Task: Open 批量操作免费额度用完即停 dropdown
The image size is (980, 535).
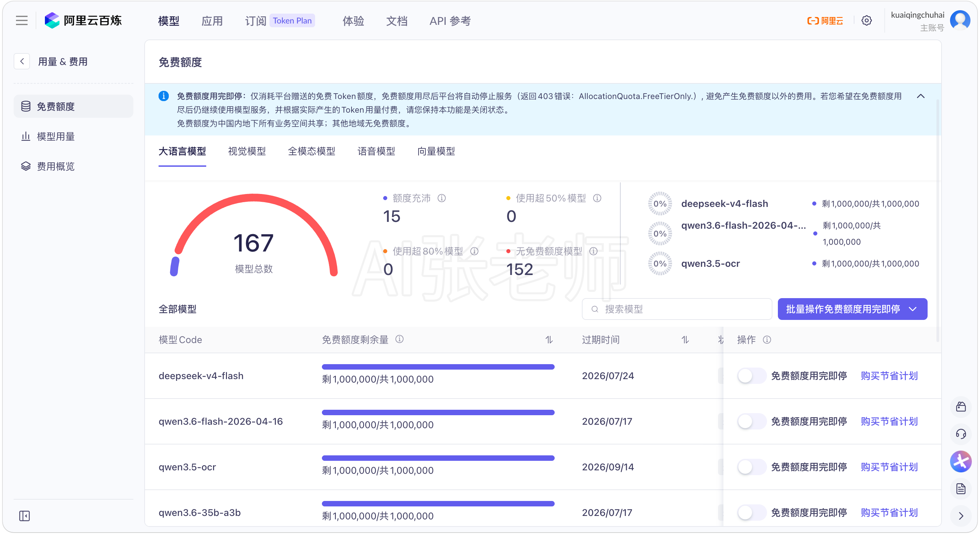Action: point(852,309)
